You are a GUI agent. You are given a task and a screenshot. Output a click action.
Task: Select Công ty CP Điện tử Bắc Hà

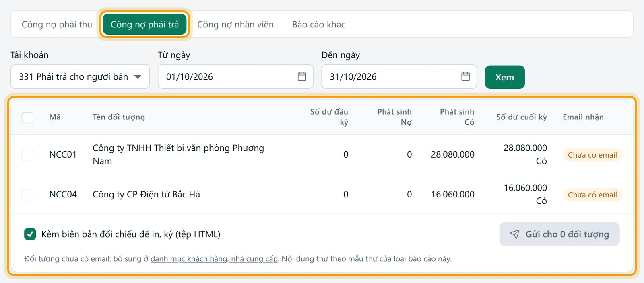tap(146, 194)
